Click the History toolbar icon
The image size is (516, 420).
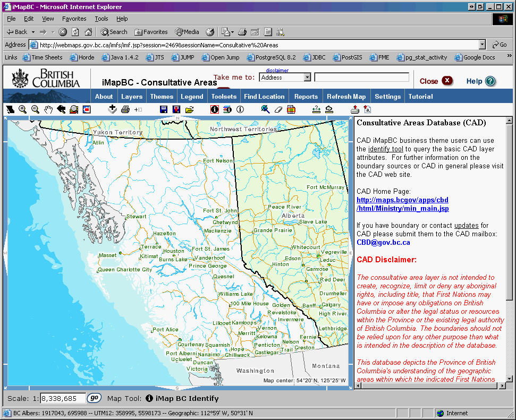210,32
